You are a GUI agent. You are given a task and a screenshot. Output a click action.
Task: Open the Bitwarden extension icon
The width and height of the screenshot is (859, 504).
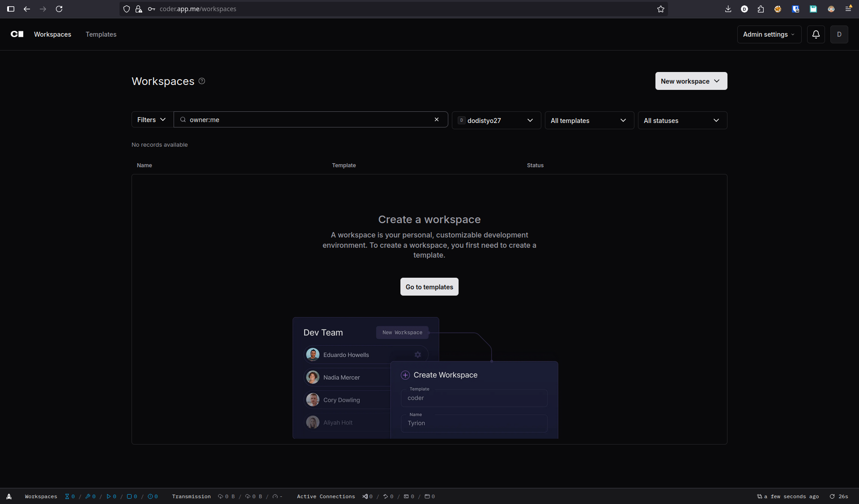pos(795,9)
